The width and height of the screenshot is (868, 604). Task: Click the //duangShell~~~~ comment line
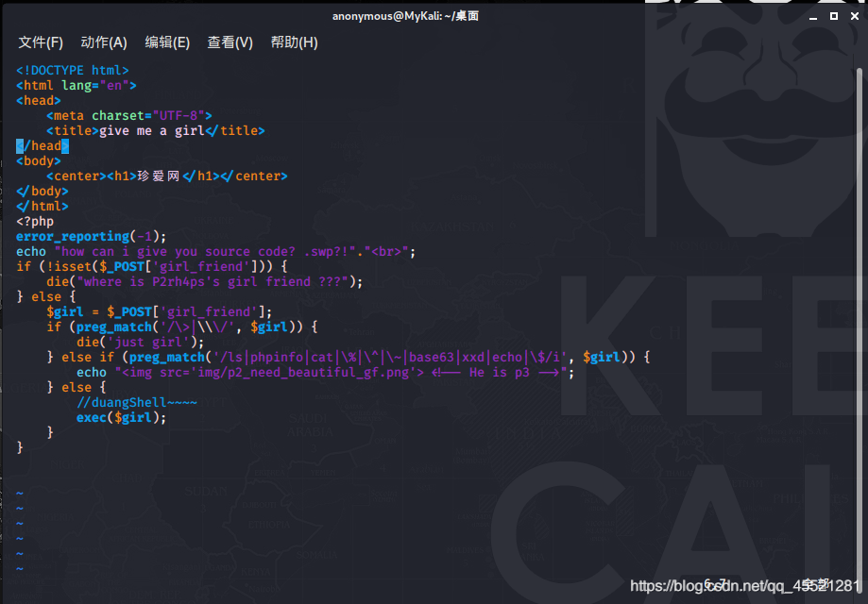[137, 403]
